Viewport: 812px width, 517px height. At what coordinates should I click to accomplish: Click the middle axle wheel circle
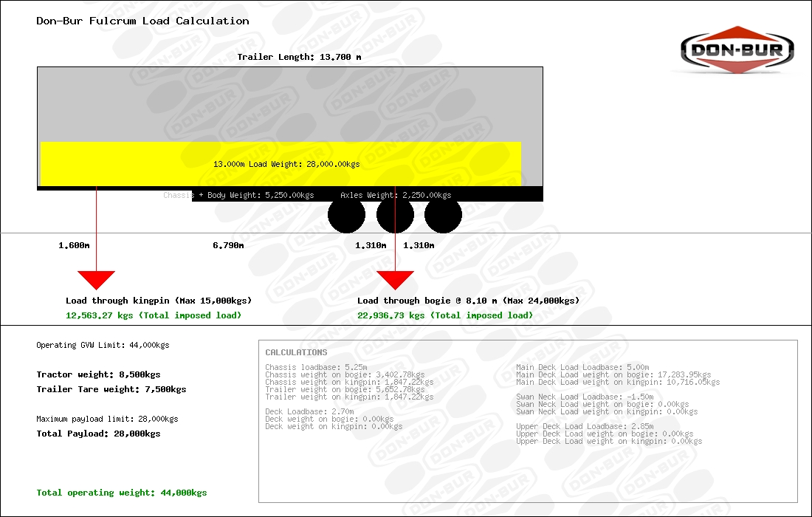pos(395,214)
